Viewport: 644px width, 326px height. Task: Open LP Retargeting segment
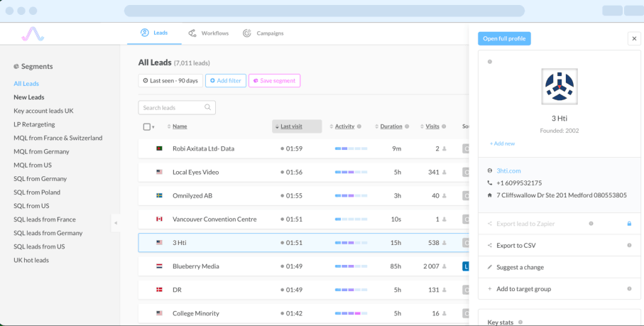34,124
